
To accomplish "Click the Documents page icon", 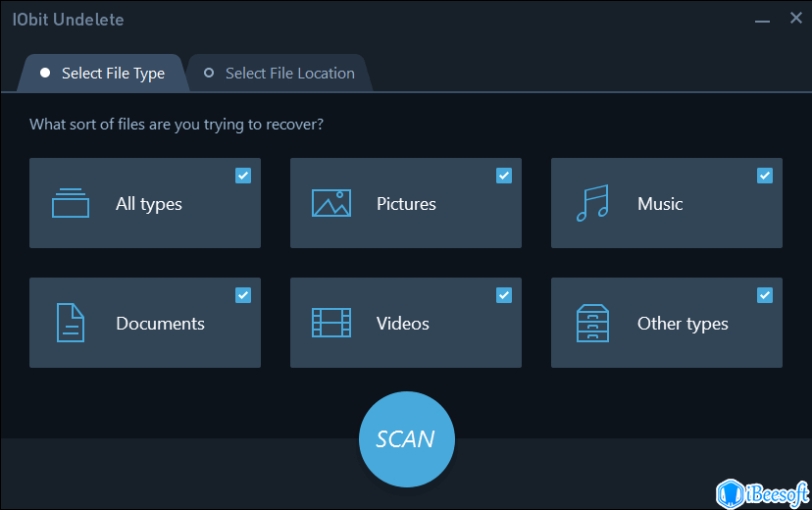I will [x=71, y=323].
